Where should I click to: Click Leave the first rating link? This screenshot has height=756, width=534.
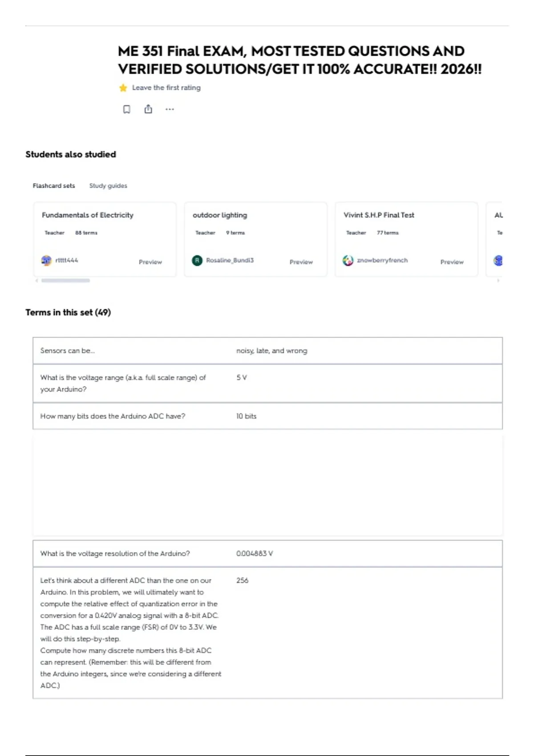166,88
